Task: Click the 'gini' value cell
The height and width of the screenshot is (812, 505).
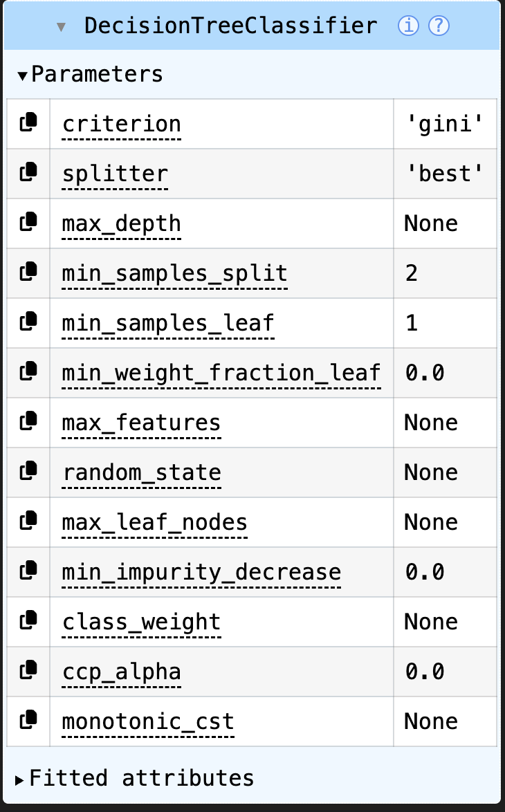Action: pos(445,124)
